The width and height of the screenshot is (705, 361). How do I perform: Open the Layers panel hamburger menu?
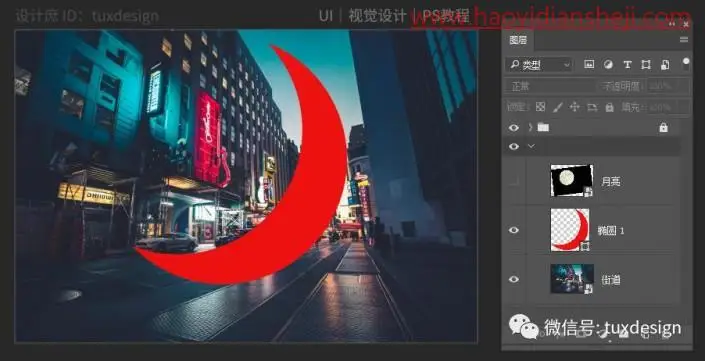[x=684, y=40]
